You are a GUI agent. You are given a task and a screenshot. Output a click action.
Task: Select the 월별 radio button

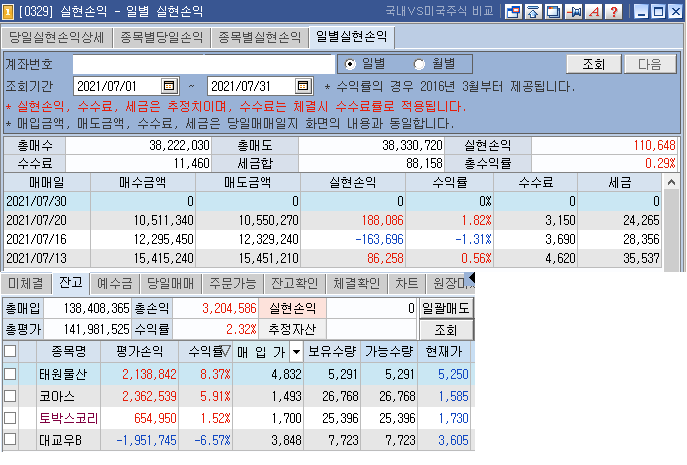(419, 64)
